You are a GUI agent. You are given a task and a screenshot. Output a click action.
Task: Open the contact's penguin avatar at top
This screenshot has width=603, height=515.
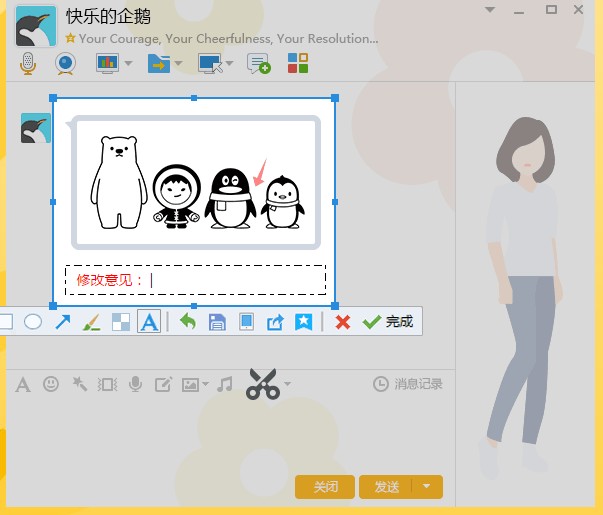coord(36,25)
